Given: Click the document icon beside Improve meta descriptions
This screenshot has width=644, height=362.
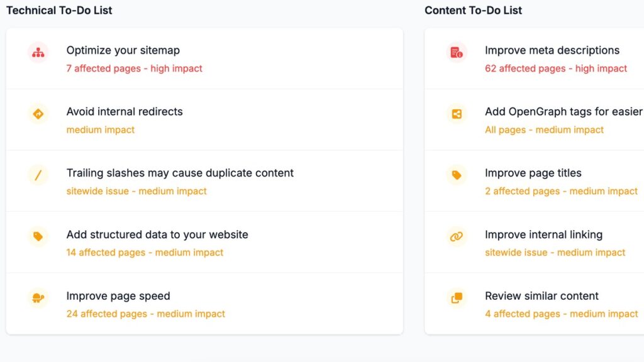Looking at the screenshot, I should click(456, 53).
